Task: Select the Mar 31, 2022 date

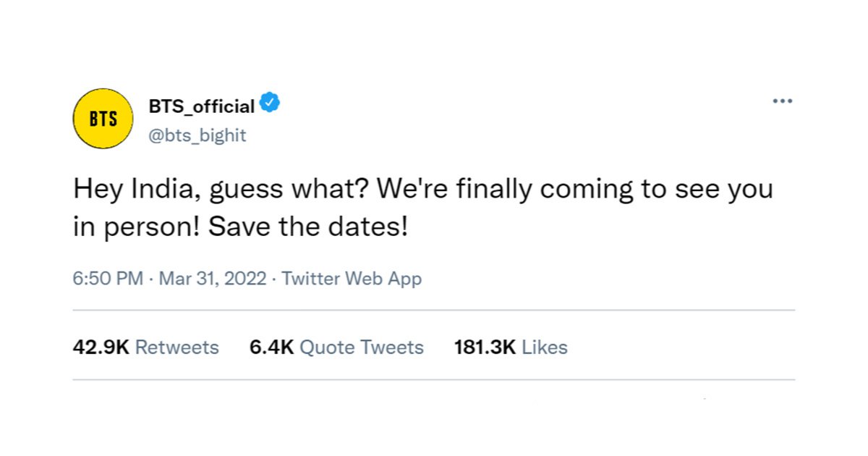Action: pos(213,279)
